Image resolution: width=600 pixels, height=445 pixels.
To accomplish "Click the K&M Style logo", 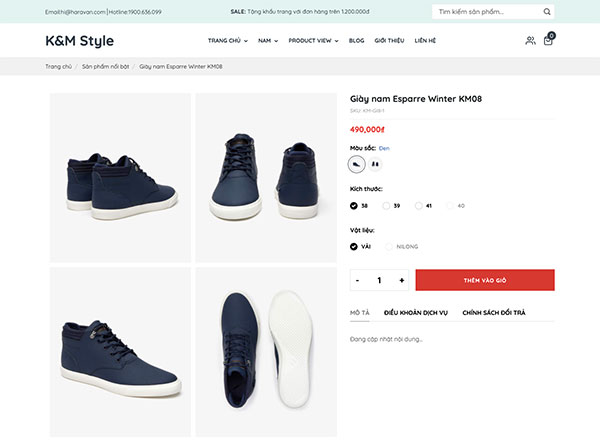I will (x=80, y=41).
